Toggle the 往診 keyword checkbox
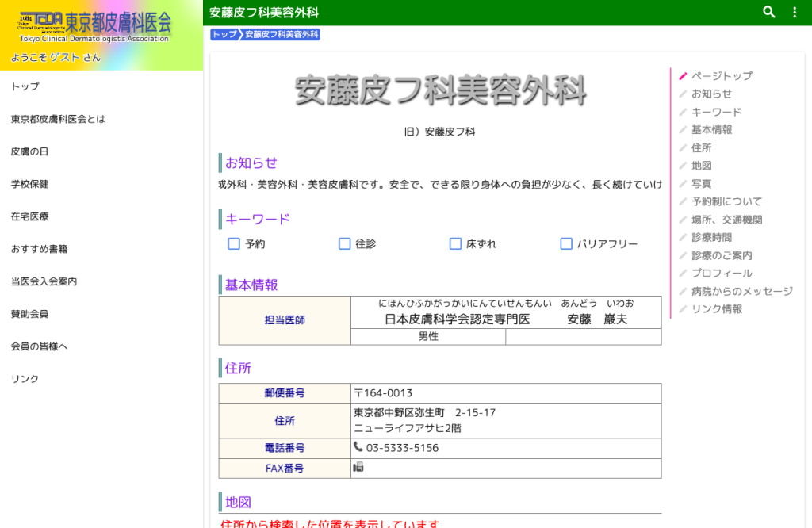Viewport: 812px width, 528px height. click(345, 244)
